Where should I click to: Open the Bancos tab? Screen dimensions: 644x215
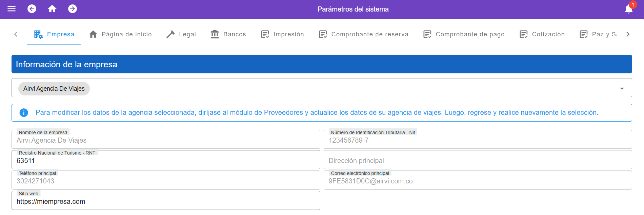click(x=228, y=34)
